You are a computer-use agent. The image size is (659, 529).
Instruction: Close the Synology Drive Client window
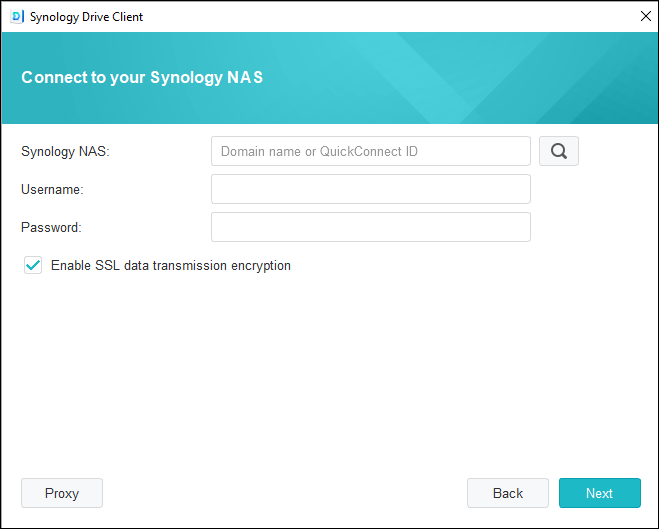[646, 16]
